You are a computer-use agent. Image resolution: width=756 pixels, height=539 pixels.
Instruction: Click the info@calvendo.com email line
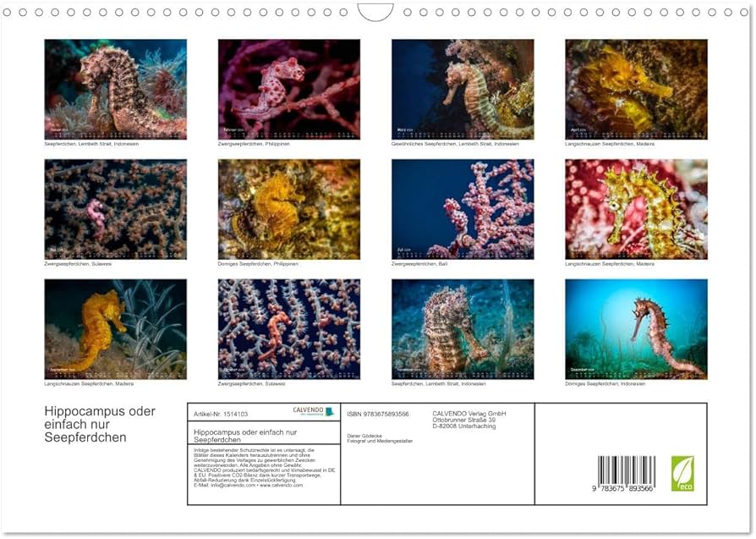[249, 486]
